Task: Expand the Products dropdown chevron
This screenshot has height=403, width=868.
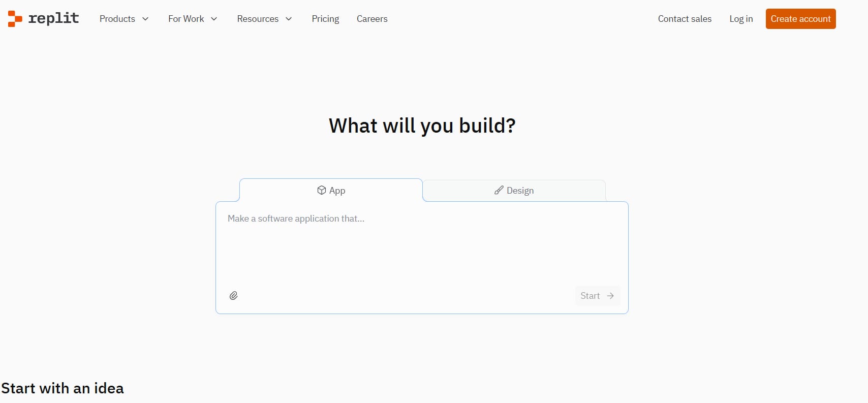Action: [x=145, y=19]
